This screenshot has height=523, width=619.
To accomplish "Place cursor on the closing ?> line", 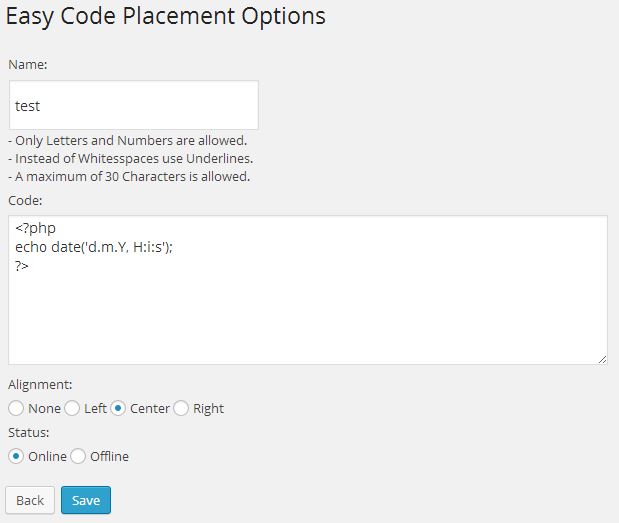I will point(22,266).
